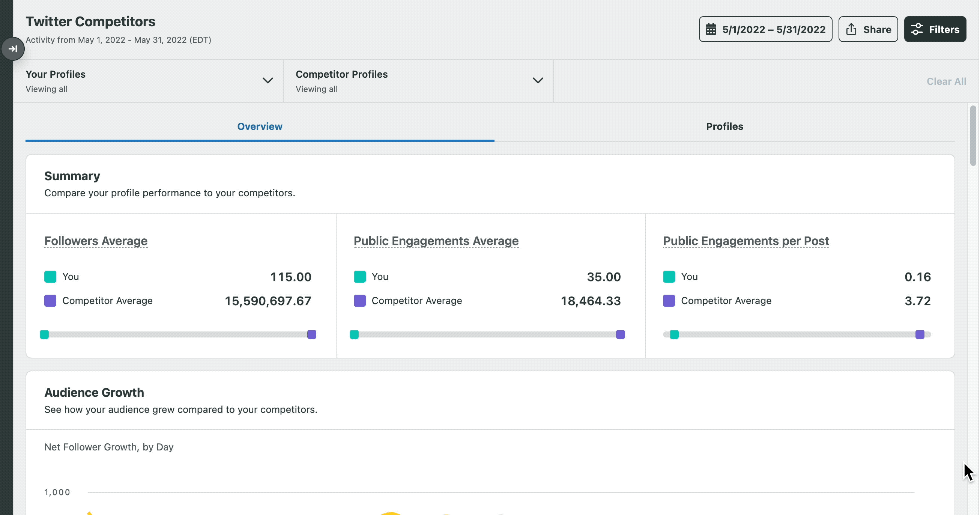Click purple marker on Followers Average bar
Screen dimensions: 980x515
tap(311, 334)
